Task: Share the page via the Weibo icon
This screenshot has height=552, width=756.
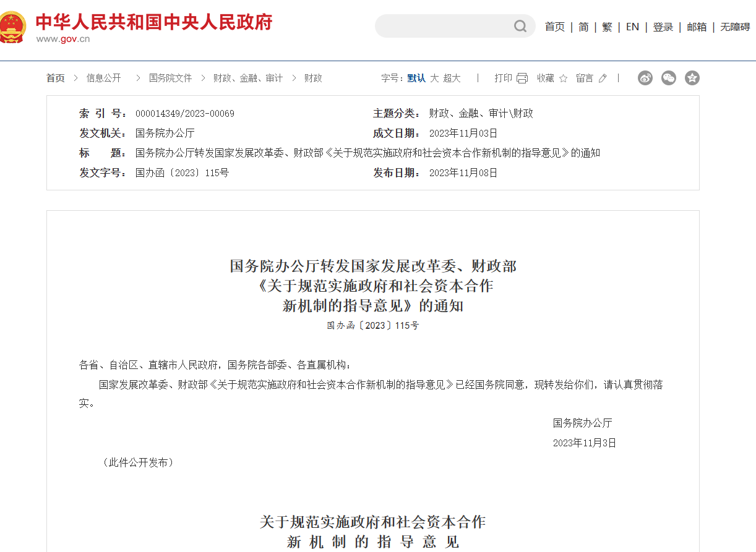Action: (645, 78)
